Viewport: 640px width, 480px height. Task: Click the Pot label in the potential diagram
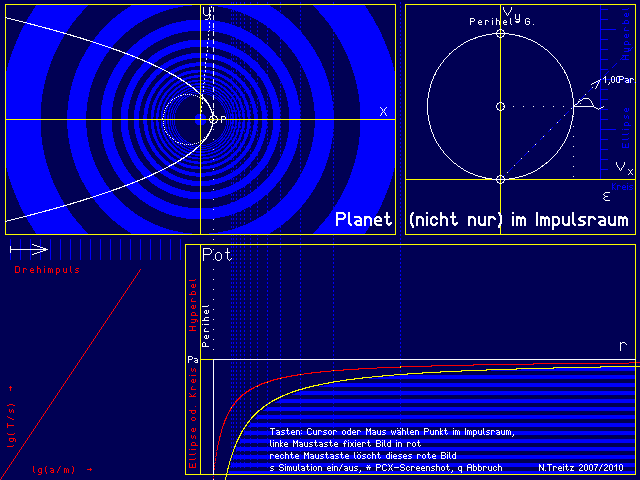217,255
